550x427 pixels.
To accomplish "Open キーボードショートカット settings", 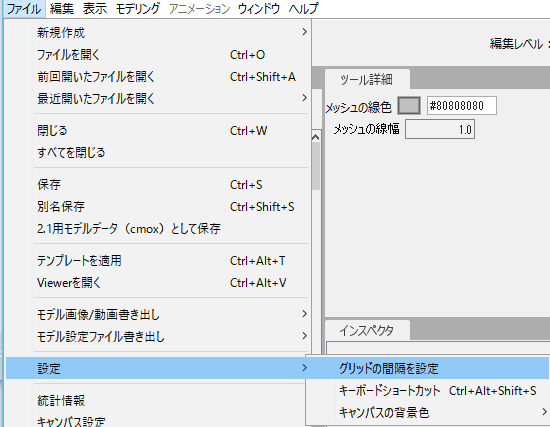I will [428, 391].
